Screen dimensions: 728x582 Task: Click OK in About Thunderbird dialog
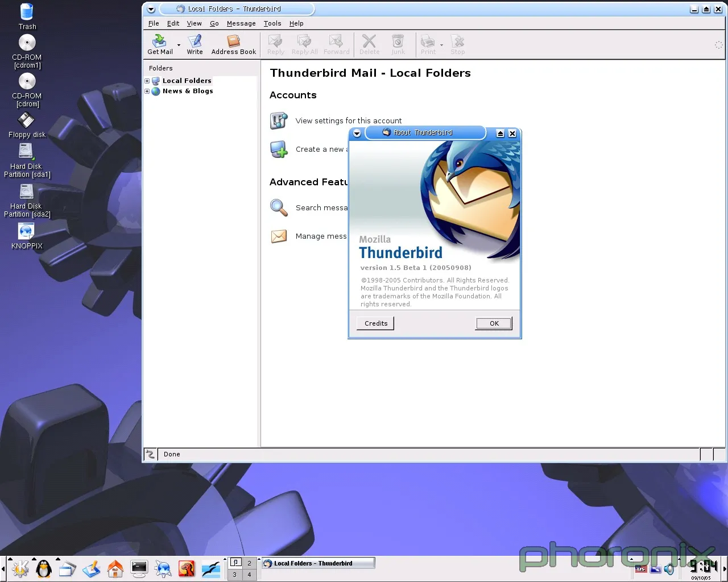click(x=494, y=323)
